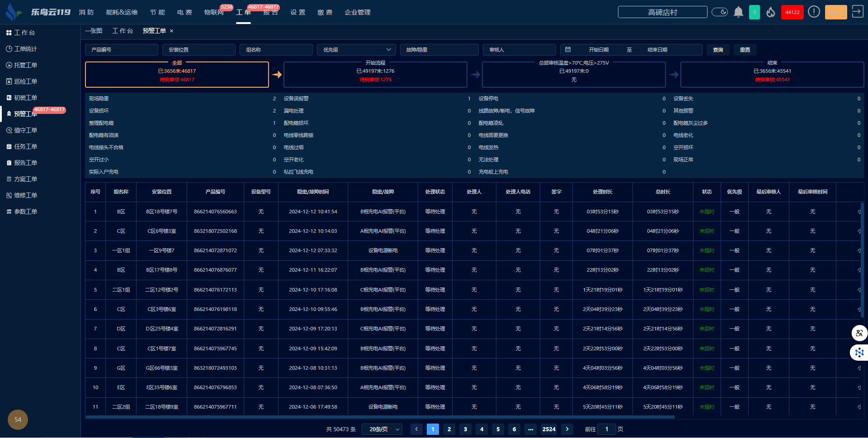The image size is (868, 438).
Task: Click the translate floating icon
Action: coord(859,333)
